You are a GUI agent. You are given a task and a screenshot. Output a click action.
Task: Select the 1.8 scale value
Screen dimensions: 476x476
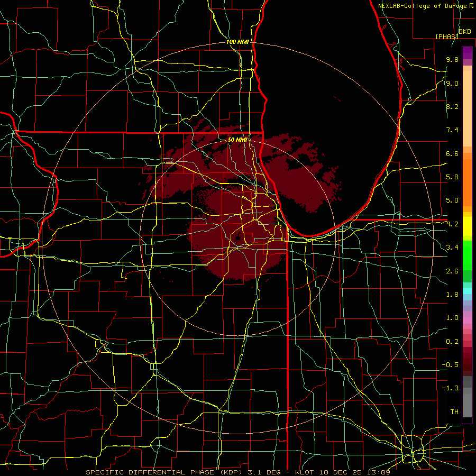(x=452, y=295)
